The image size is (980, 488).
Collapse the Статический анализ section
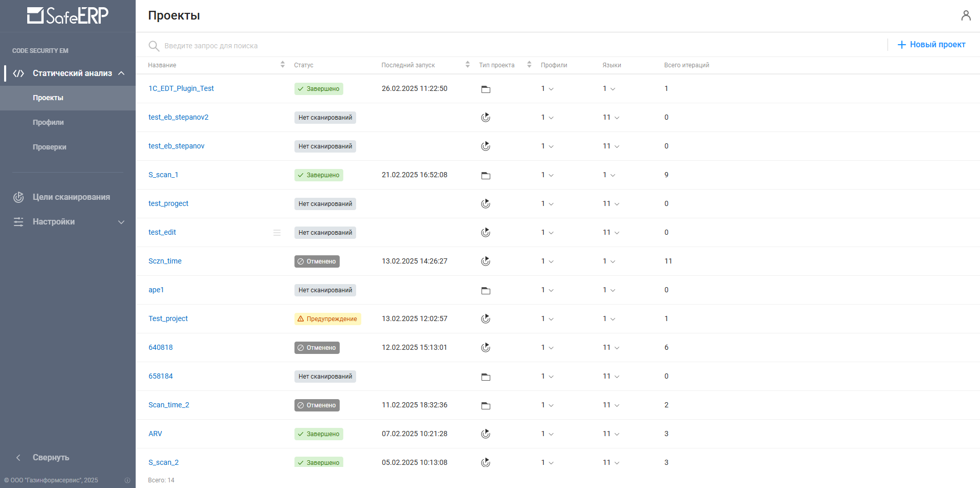pos(121,73)
